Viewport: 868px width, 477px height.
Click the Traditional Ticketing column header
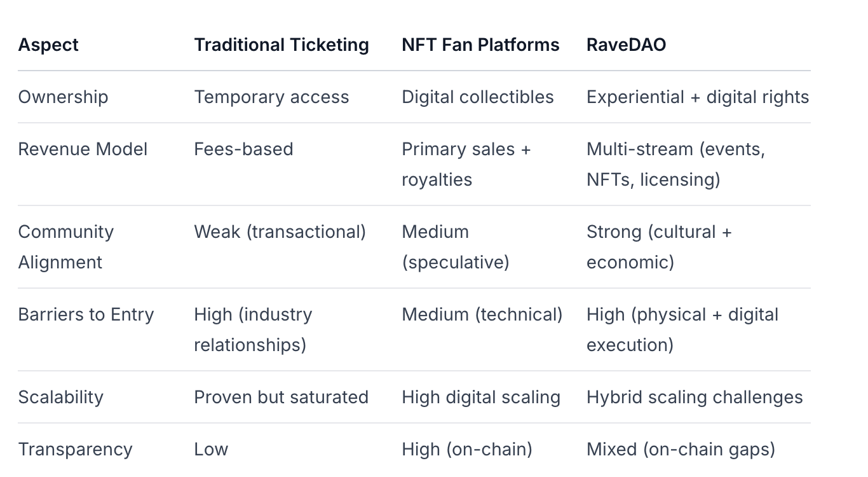pos(281,45)
